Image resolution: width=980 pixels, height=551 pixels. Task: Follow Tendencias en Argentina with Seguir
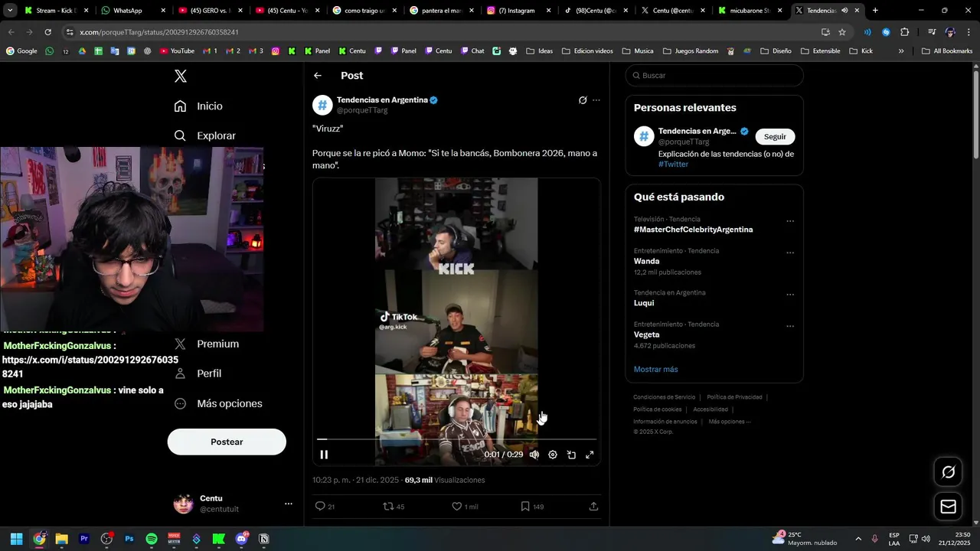click(775, 136)
